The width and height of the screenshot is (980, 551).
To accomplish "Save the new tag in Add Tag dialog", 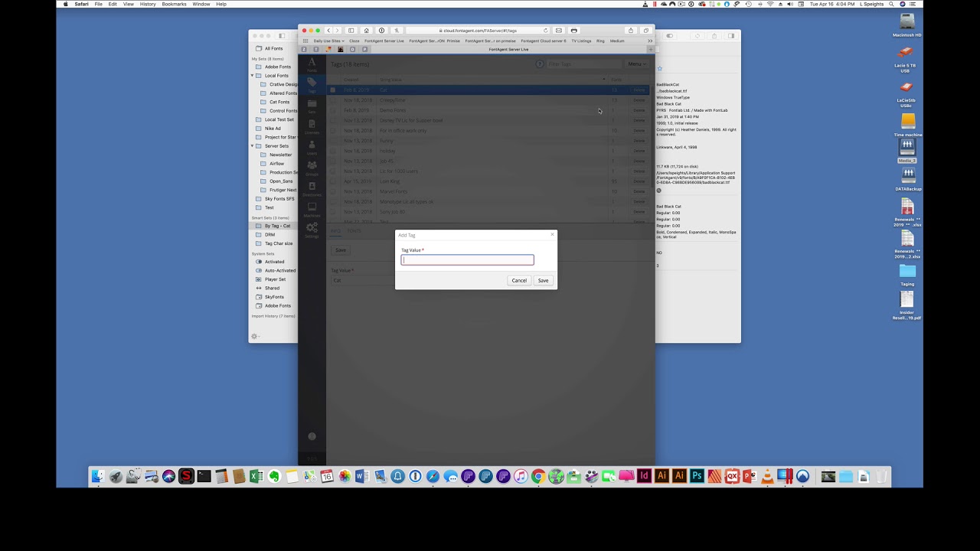I will 543,281.
